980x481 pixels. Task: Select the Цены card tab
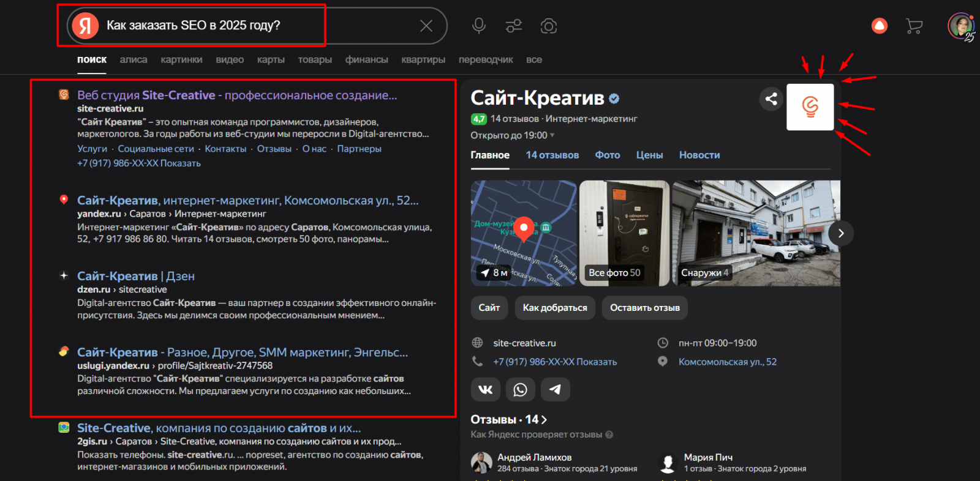click(649, 155)
